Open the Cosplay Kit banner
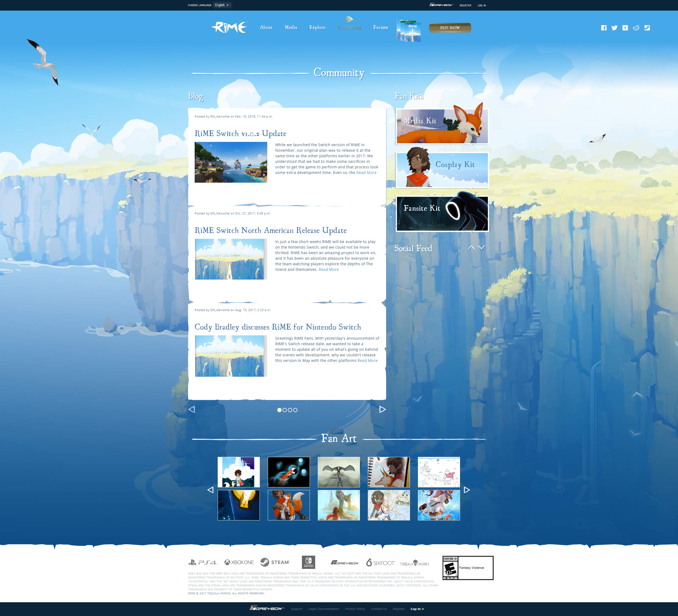This screenshot has width=678, height=616. pos(442,170)
